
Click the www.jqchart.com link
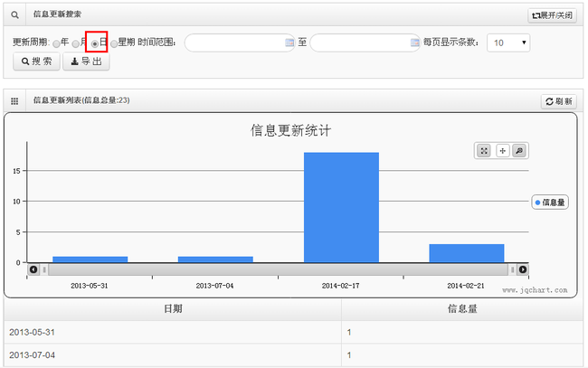point(535,290)
